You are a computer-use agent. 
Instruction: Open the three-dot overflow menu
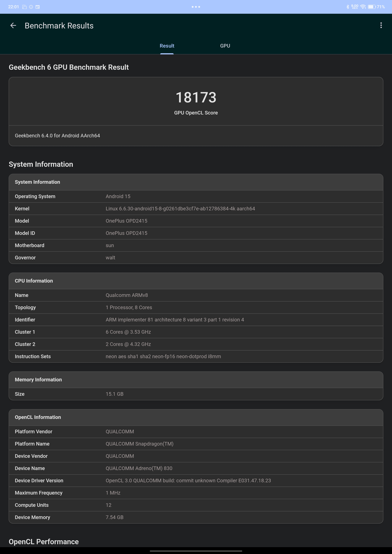tap(381, 25)
